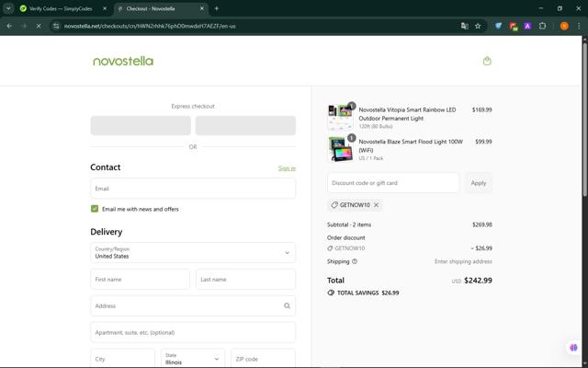588x368 pixels.
Task: Click the purple A extension icon
Action: (527, 26)
